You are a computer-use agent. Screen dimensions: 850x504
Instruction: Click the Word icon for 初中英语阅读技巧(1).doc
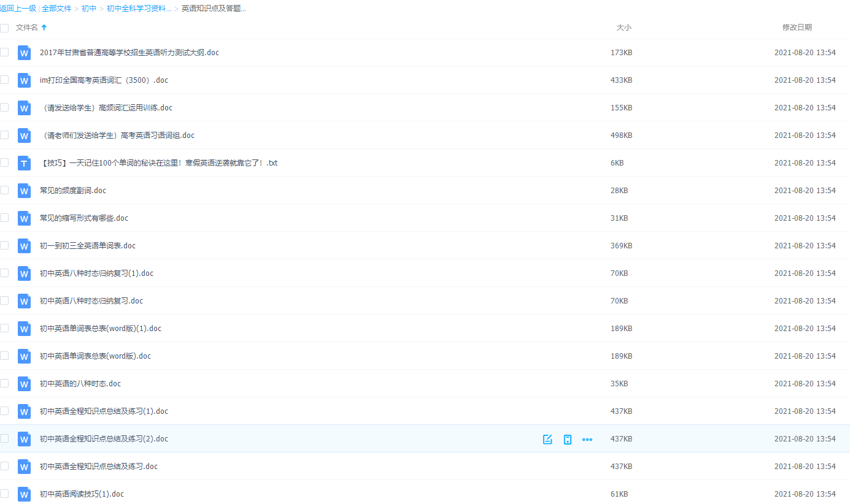(24, 494)
